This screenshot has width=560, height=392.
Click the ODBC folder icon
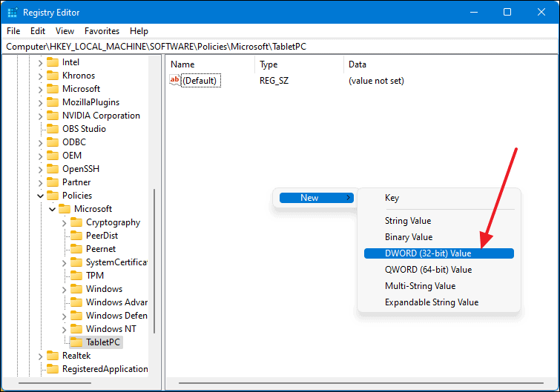[x=53, y=142]
